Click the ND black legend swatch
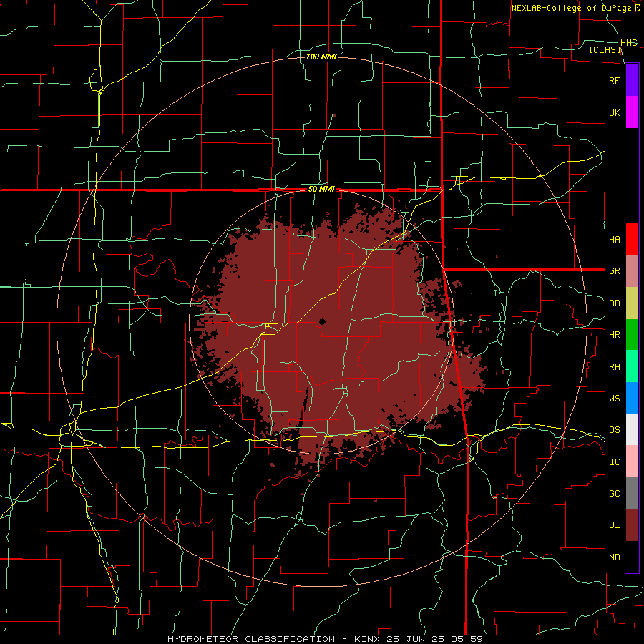This screenshot has width=644, height=644. [x=632, y=557]
